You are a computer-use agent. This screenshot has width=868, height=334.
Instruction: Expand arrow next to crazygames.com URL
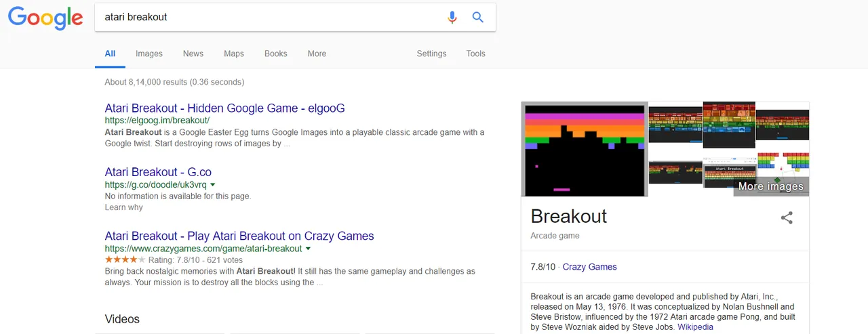click(308, 249)
